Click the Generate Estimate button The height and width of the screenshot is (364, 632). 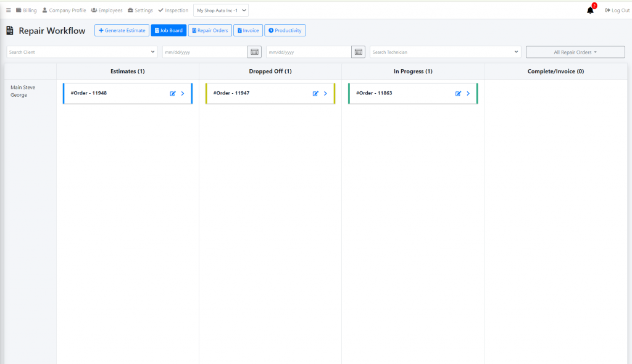tap(122, 30)
